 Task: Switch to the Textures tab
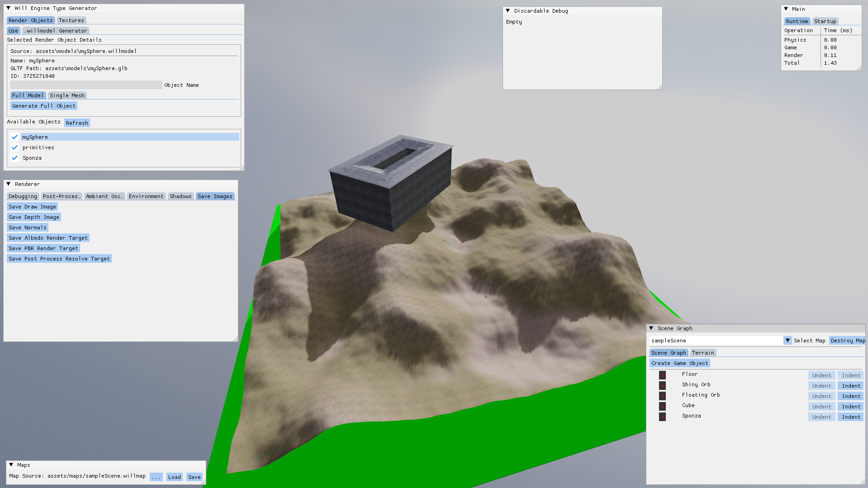point(71,20)
